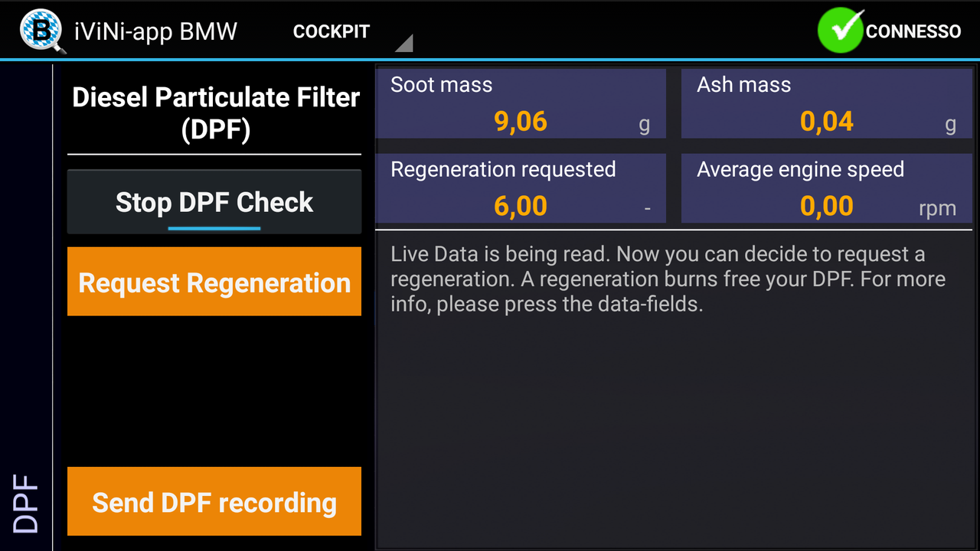Click the iViNi-app BMW title
Screen dimensions: 980x551
pos(156,31)
